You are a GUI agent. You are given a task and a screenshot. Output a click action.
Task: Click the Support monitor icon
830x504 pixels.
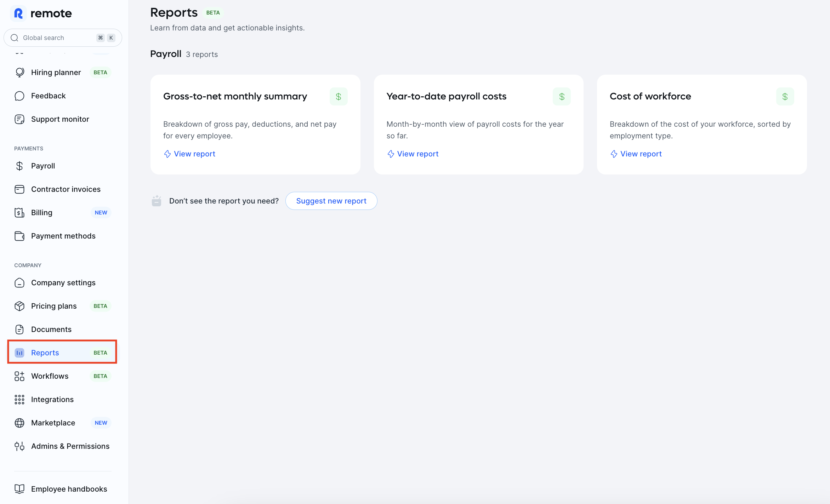pyautogui.click(x=19, y=119)
